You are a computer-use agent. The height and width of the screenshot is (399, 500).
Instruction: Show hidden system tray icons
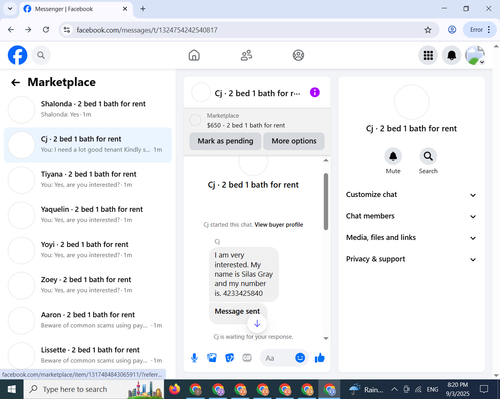point(394,389)
